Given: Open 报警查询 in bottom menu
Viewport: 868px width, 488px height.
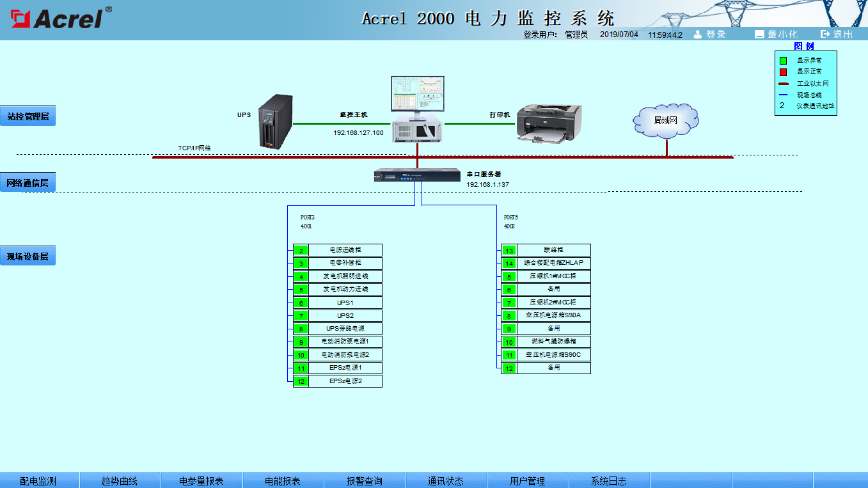Looking at the screenshot, I should pos(365,480).
